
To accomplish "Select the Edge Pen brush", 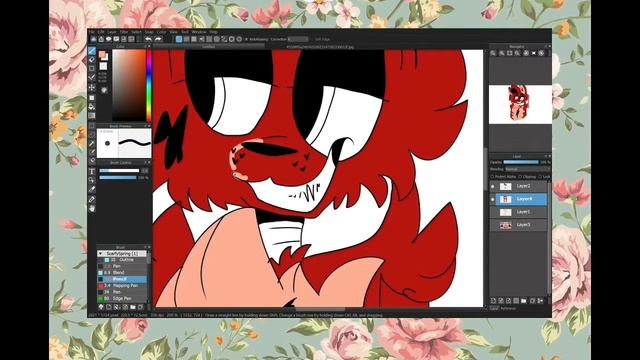I will [x=122, y=298].
